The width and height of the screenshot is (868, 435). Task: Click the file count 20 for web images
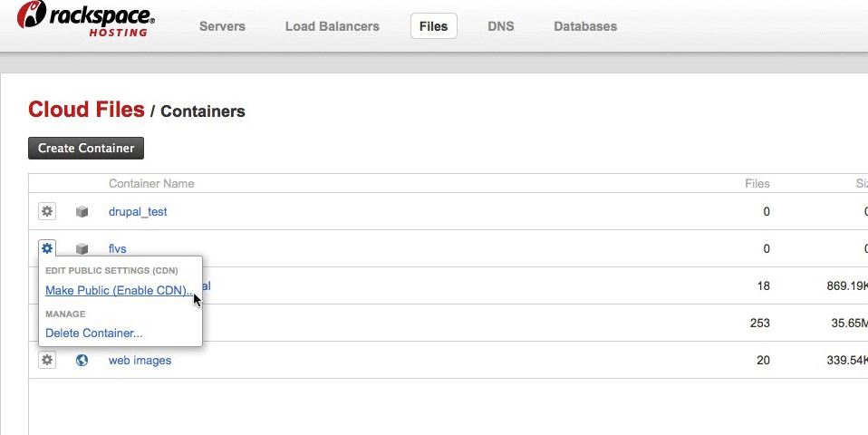pyautogui.click(x=764, y=361)
